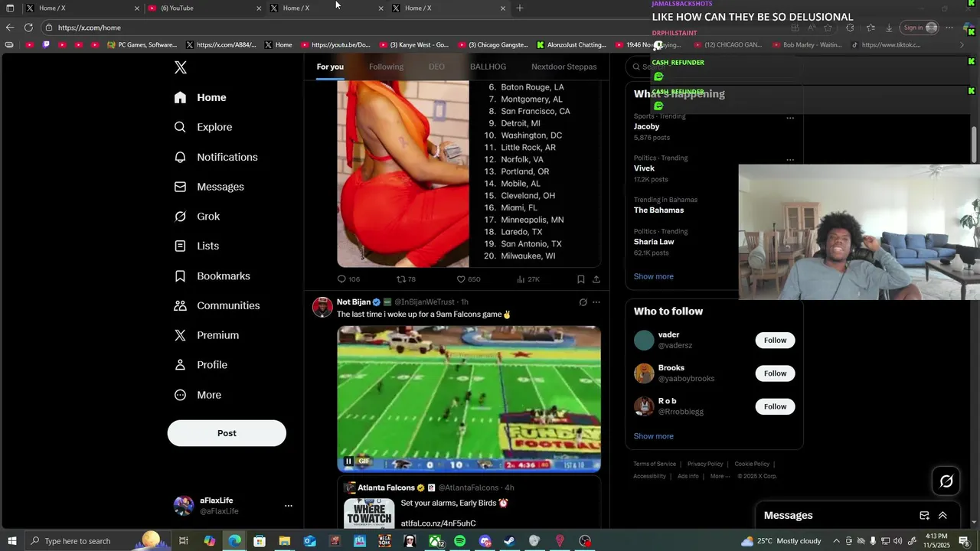Switch to Nextdoor Steppas tab
The width and height of the screenshot is (980, 551).
pos(563,67)
